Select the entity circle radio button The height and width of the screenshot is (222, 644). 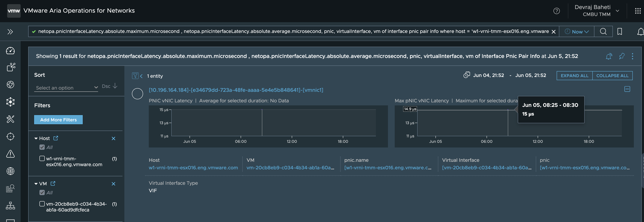(x=137, y=94)
